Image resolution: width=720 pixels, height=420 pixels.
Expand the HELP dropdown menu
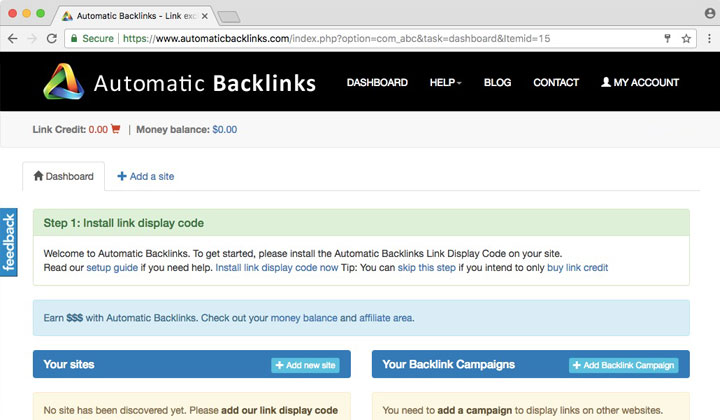[445, 83]
